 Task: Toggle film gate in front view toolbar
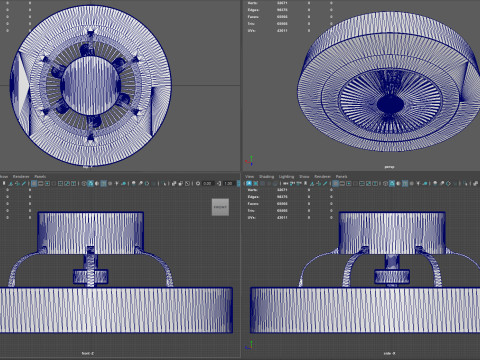pyautogui.click(x=41, y=184)
